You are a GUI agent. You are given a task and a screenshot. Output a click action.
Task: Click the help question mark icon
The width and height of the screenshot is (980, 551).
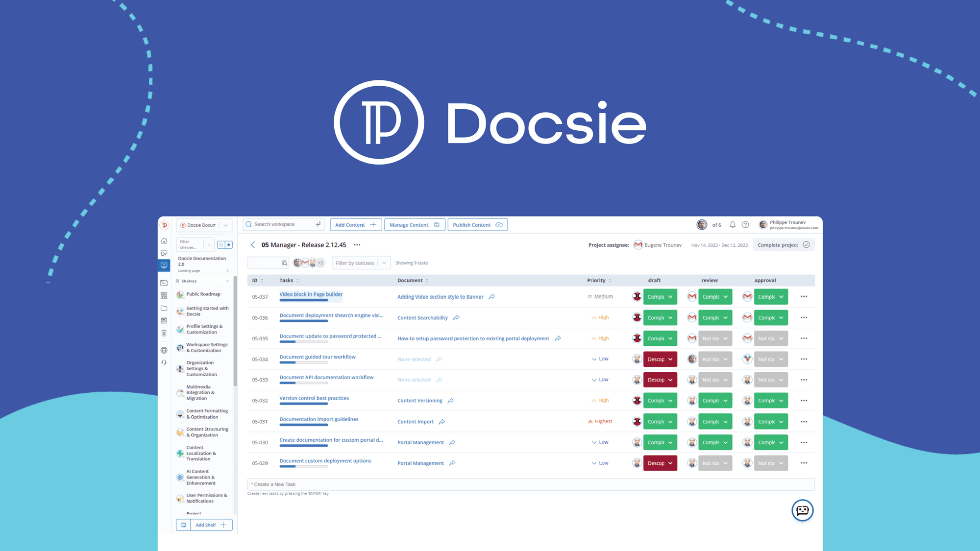(745, 224)
